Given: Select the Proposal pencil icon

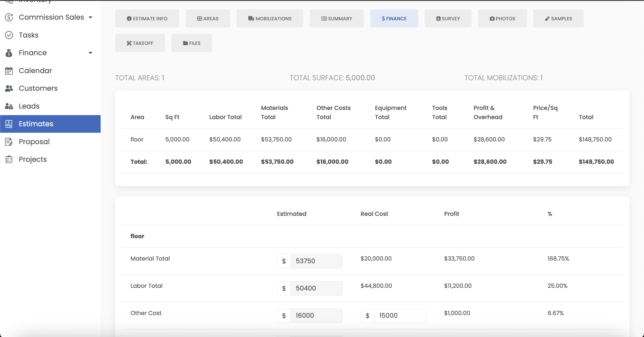Looking at the screenshot, I should 9,142.
